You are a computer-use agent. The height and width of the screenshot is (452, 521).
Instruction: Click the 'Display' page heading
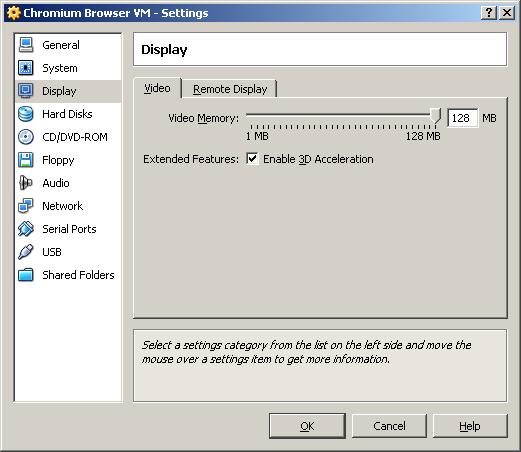coord(164,50)
